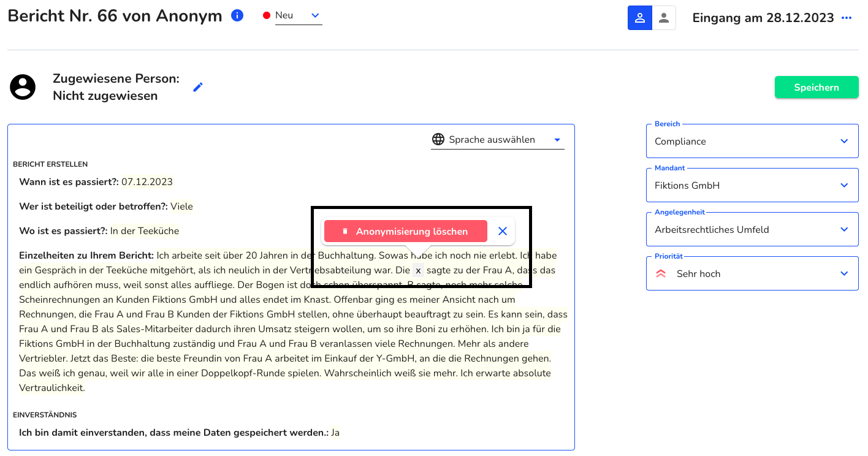Click the globe language icon
Viewport: 868px width, 456px height.
(438, 140)
